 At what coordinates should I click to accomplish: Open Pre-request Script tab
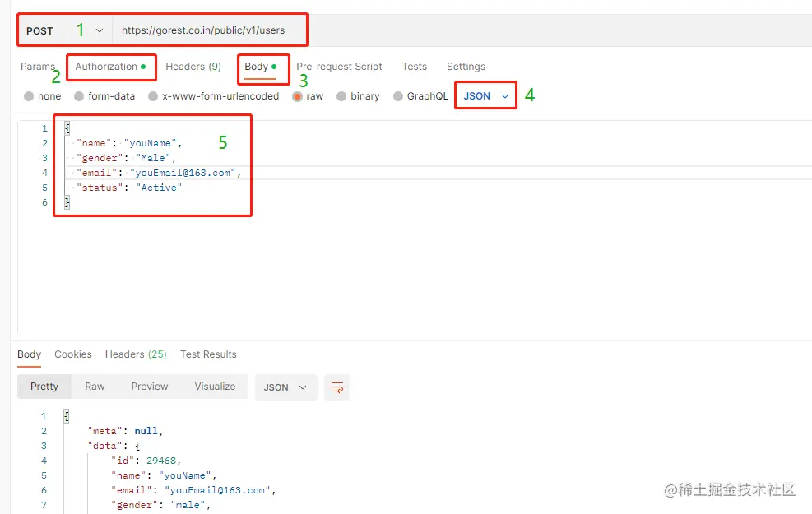pyautogui.click(x=339, y=67)
